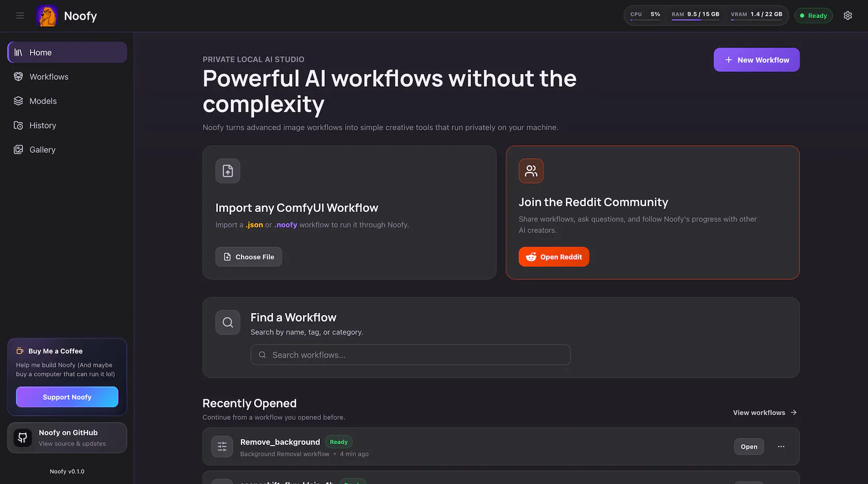Open Reddit via Open Reddit button

point(554,257)
